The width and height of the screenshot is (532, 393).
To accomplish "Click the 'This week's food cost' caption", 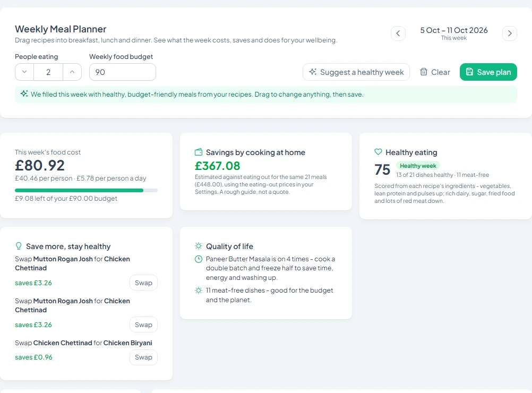I will (48, 152).
